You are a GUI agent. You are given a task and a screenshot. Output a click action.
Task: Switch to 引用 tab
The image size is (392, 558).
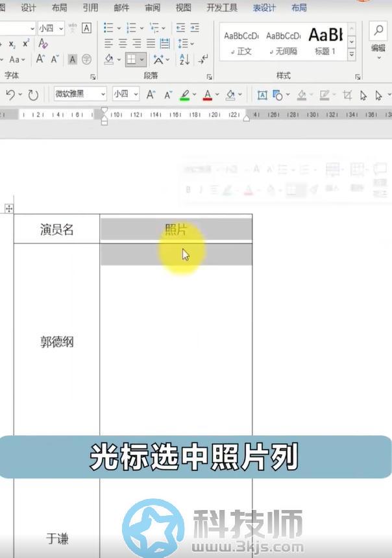point(90,8)
